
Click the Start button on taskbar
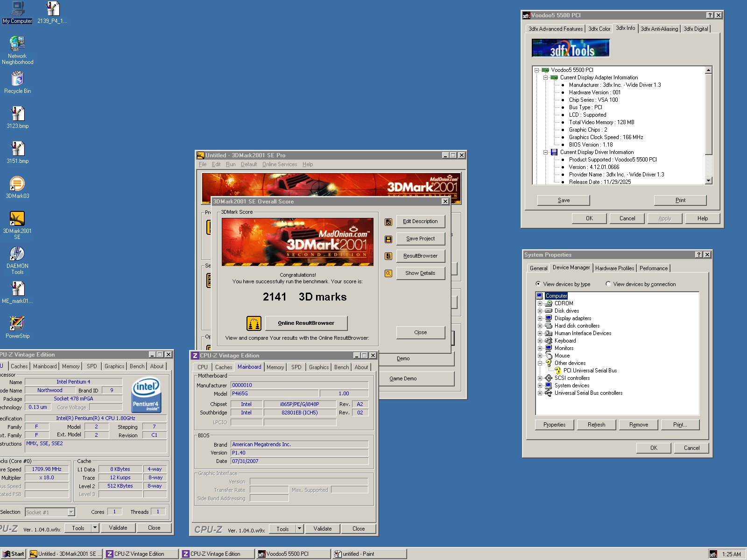click(14, 554)
